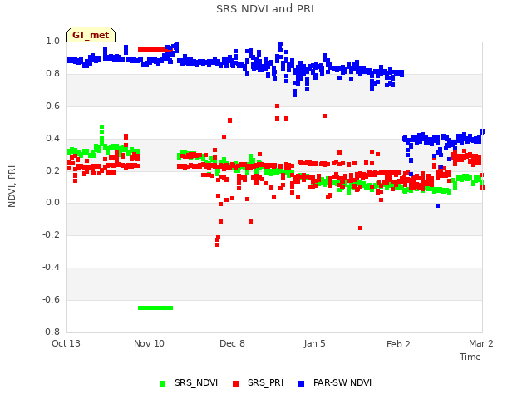
Task: Click the Feb 2 x-axis tick label
Action: [398, 344]
